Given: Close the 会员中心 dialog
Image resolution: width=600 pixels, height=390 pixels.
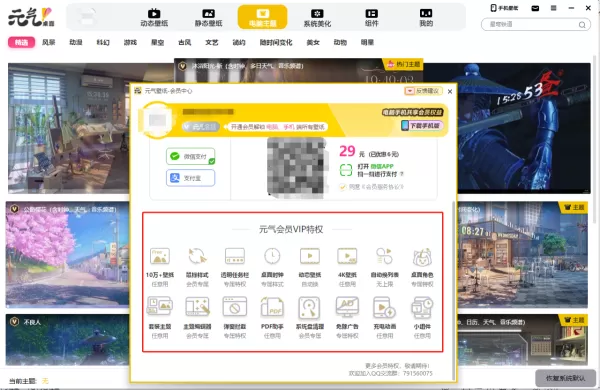Looking at the screenshot, I should click(450, 91).
